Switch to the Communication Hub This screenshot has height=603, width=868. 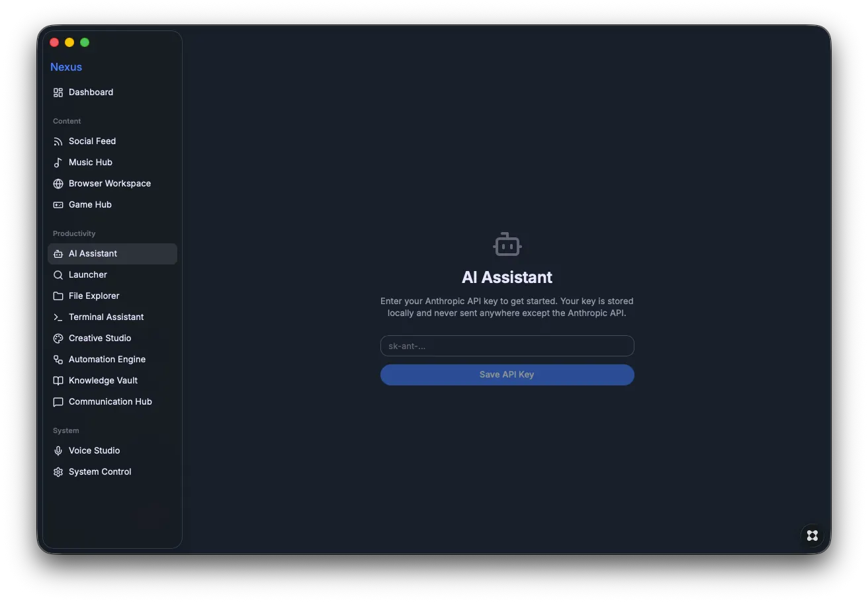[112, 402]
